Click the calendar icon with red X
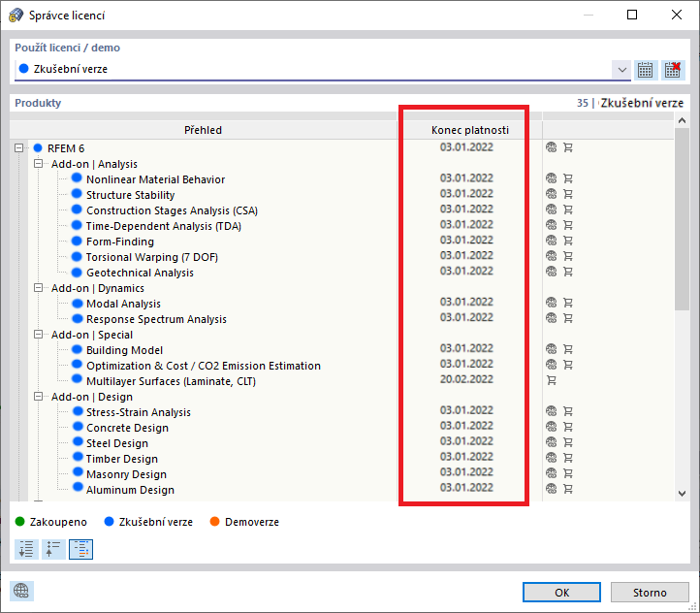This screenshot has width=700, height=613. [673, 70]
